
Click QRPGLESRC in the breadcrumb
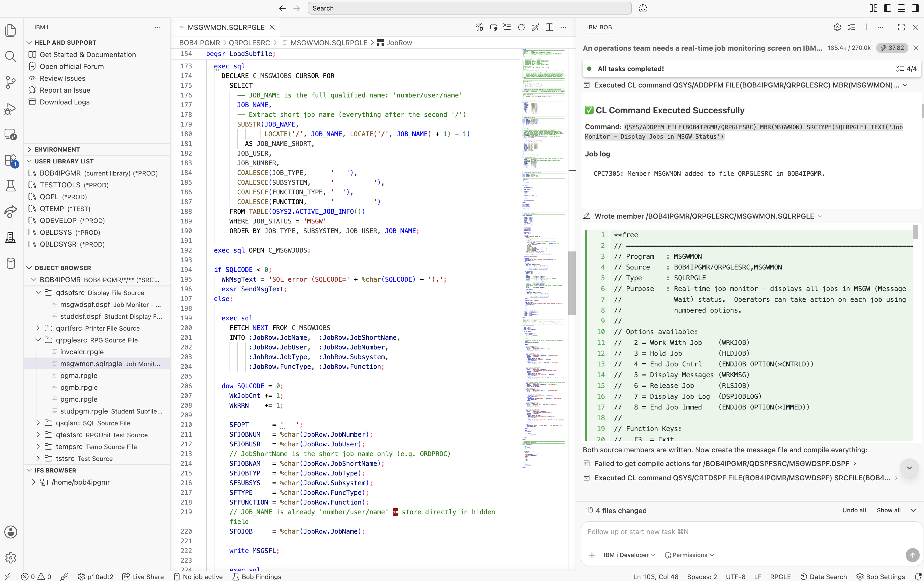249,43
